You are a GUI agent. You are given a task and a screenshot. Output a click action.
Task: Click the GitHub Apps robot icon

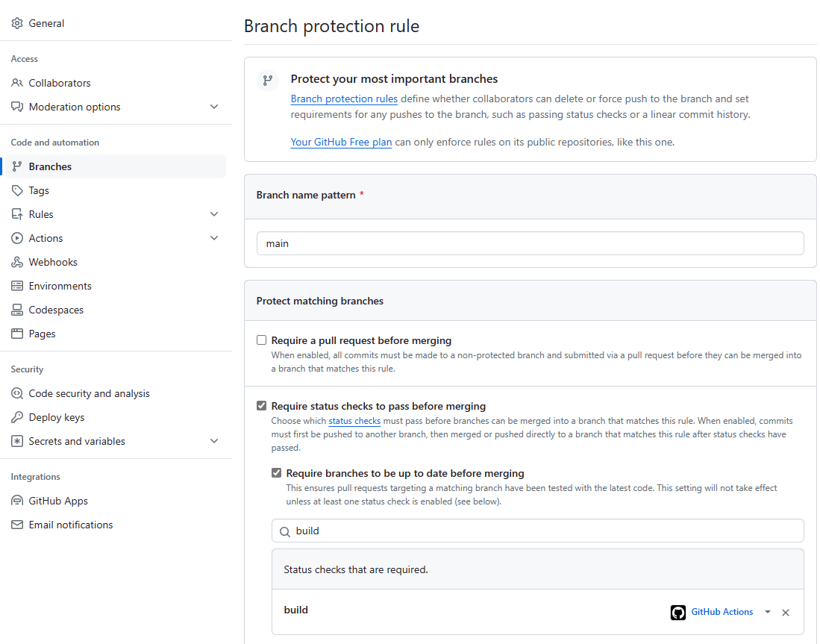pyautogui.click(x=17, y=501)
